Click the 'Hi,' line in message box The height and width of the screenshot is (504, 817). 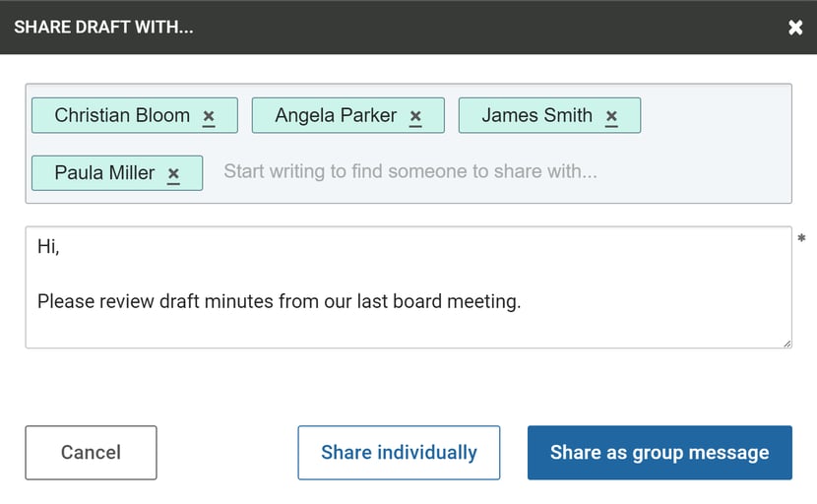click(48, 246)
